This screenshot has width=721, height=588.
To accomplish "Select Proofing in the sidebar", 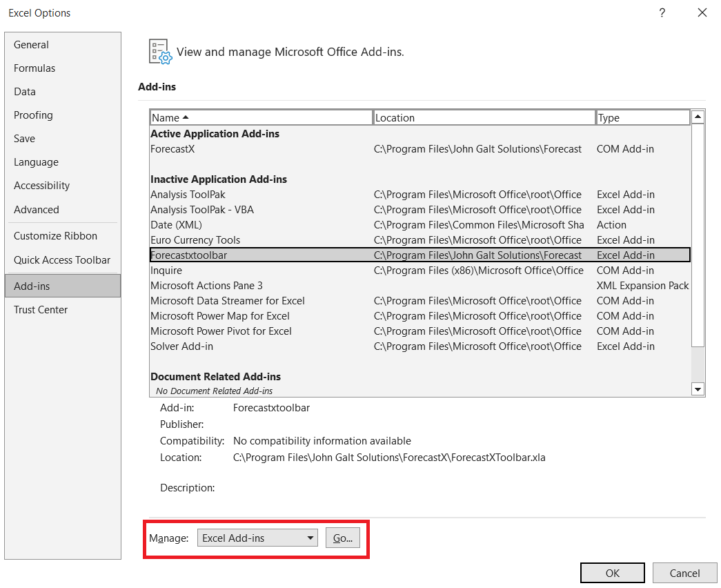I will (x=33, y=115).
